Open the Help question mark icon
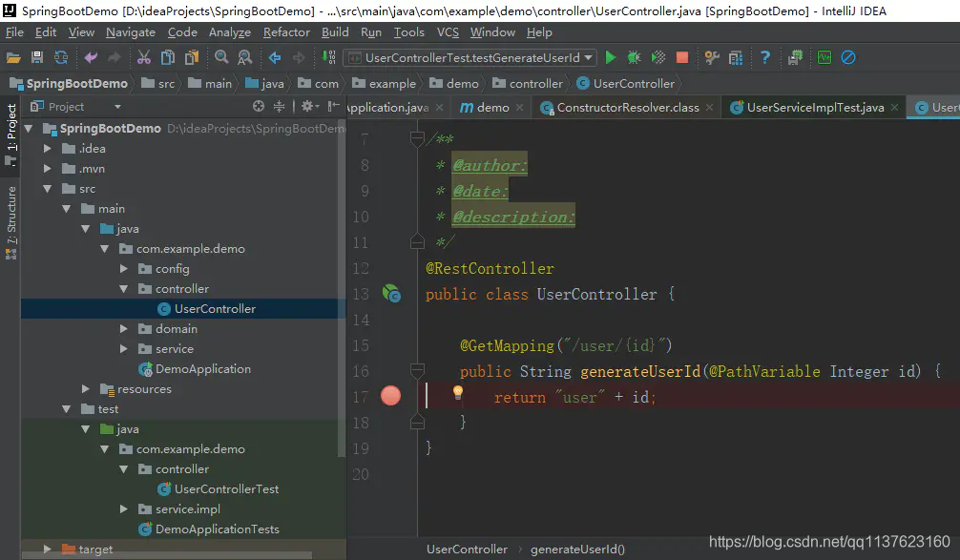This screenshot has width=960, height=560. 765,57
